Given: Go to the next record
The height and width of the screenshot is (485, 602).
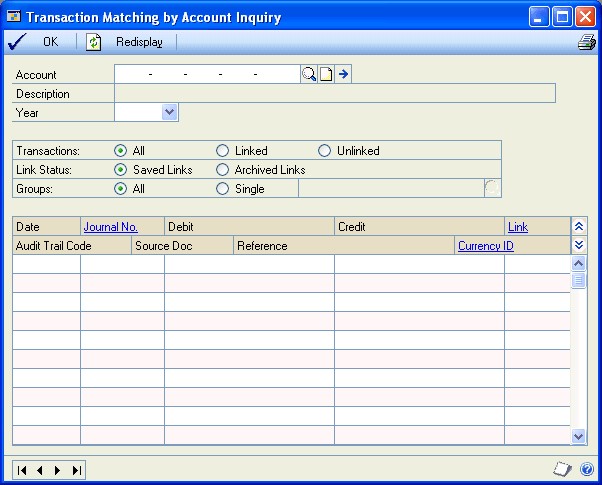Looking at the screenshot, I should (58, 470).
